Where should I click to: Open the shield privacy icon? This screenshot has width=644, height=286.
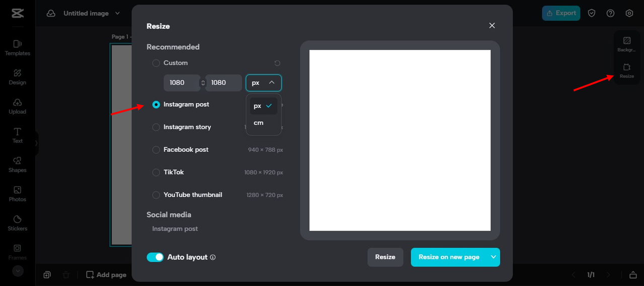[592, 13]
